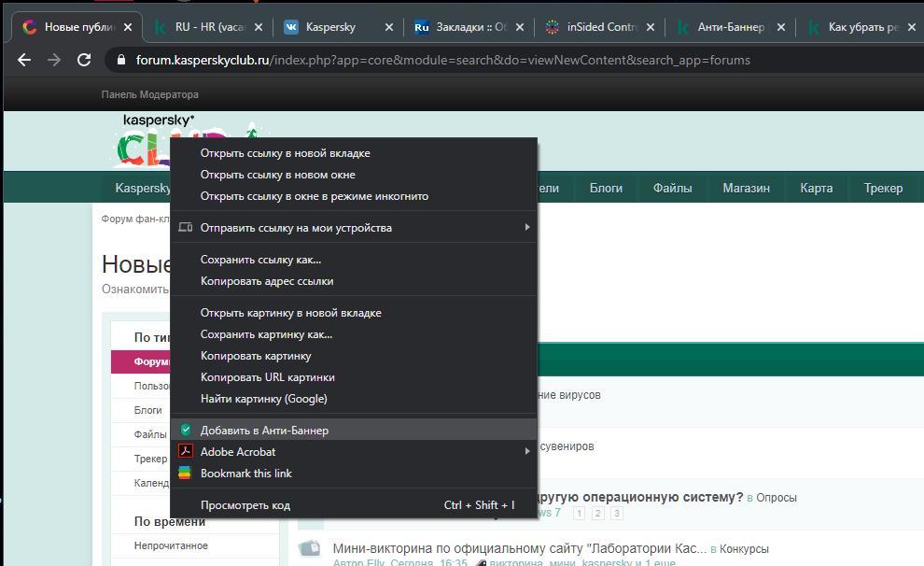Switch to the Закладки tab
This screenshot has height=566, width=924.
tap(470, 27)
